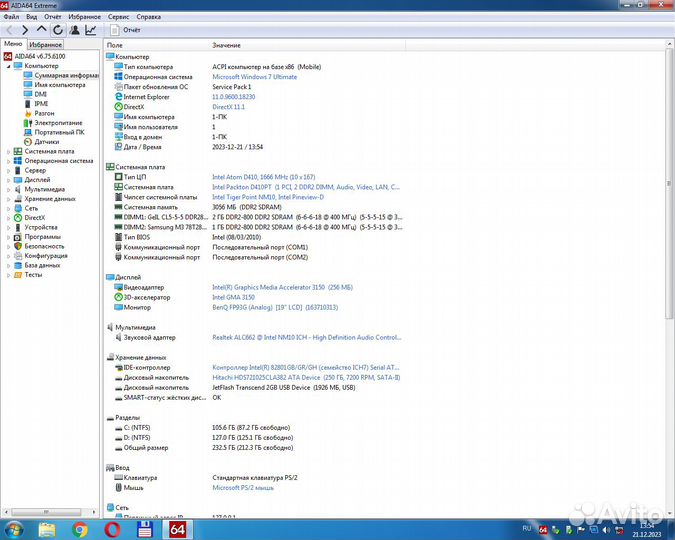This screenshot has width=675, height=540.
Task: Open Intel Atom D410 CPU link
Action: pyautogui.click(x=263, y=177)
